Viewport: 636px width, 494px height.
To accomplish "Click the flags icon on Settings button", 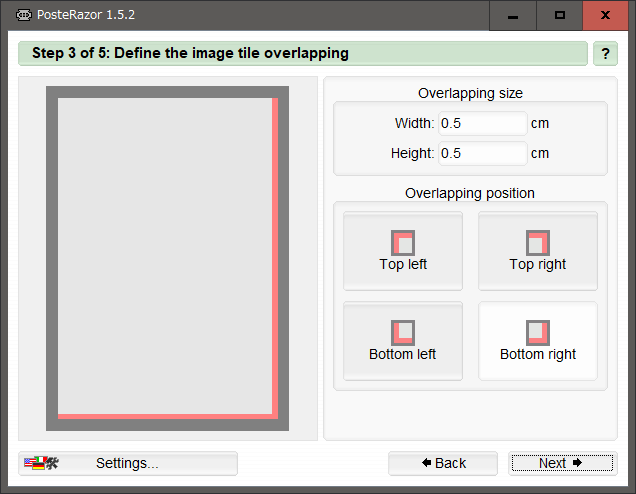I will tap(42, 463).
